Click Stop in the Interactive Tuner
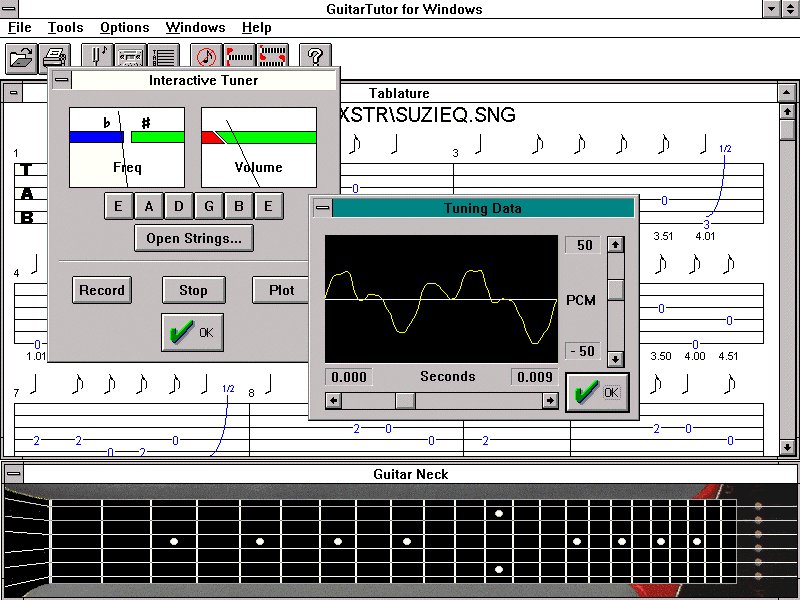 click(x=193, y=290)
